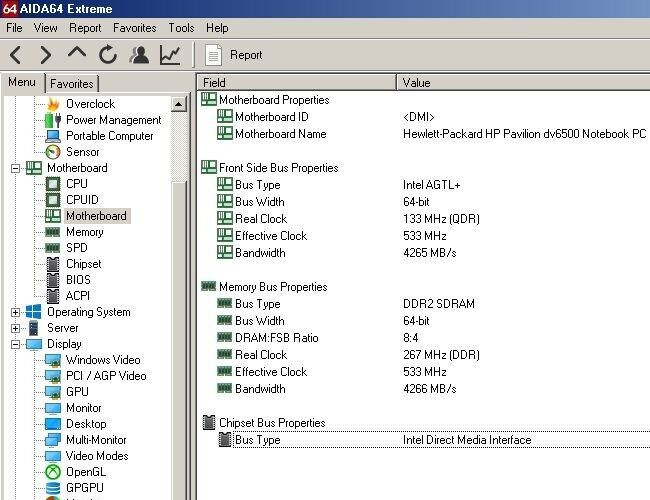The height and width of the screenshot is (500, 650).
Task: Open the Help menu
Action: click(x=217, y=28)
